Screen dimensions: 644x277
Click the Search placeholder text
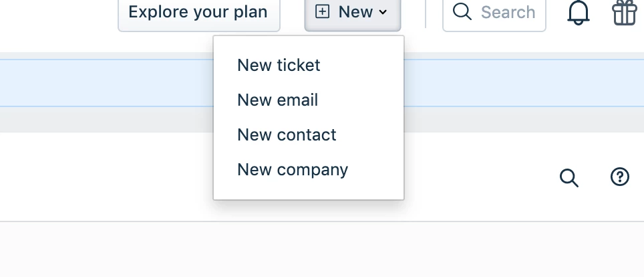coord(508,12)
